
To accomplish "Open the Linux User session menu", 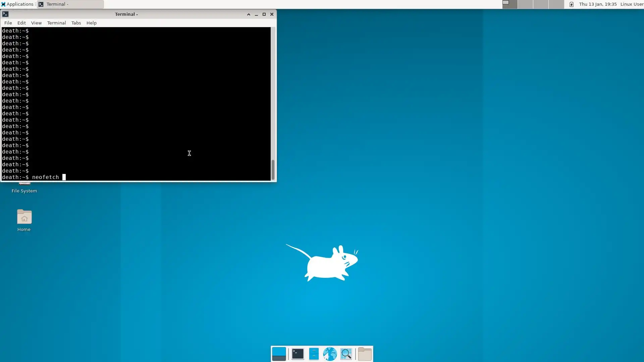I will click(x=632, y=4).
